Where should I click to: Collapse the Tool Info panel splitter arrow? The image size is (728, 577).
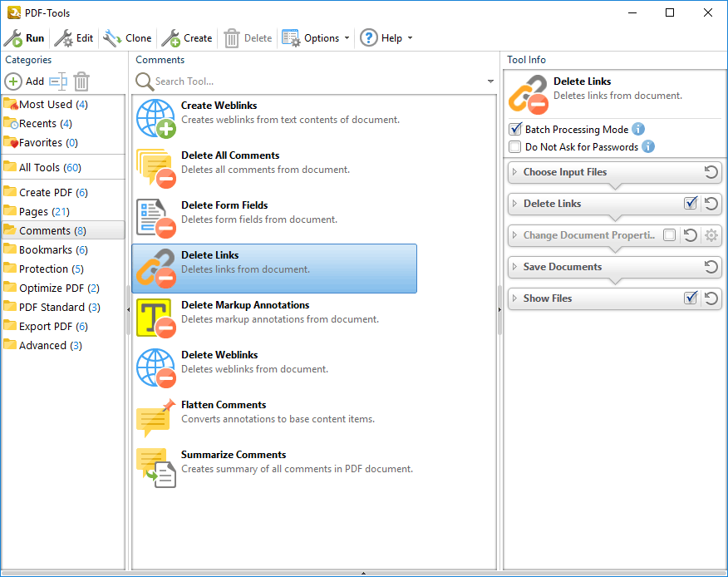[499, 309]
